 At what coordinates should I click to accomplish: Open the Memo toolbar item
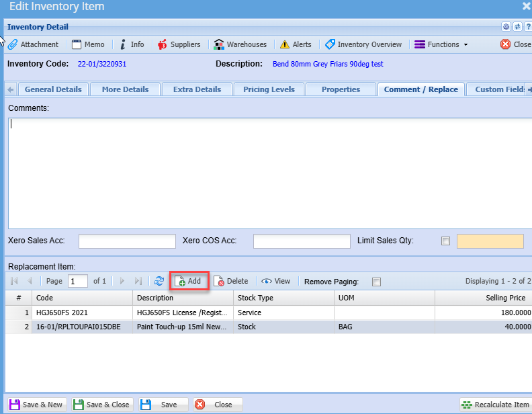point(88,44)
